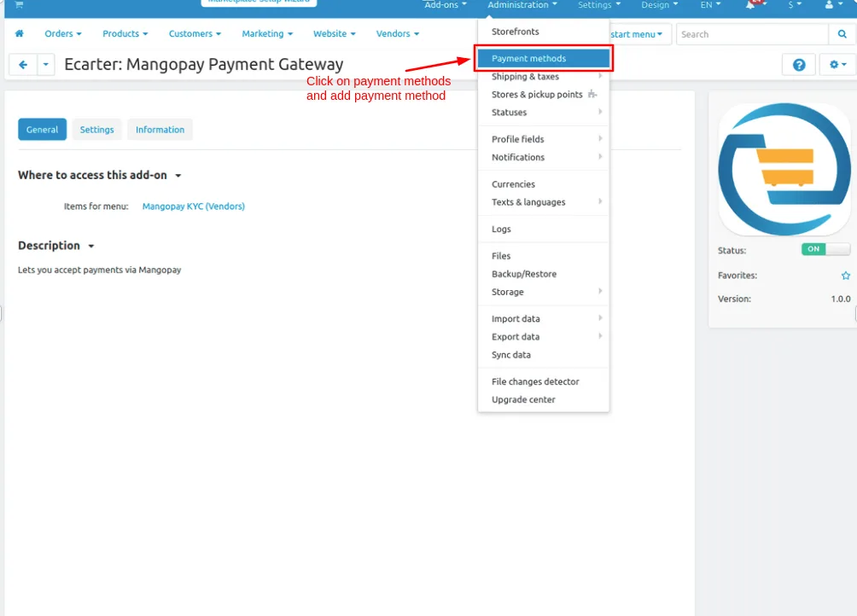857x616 pixels.
Task: Expand the Marketing menu
Action: click(x=267, y=34)
